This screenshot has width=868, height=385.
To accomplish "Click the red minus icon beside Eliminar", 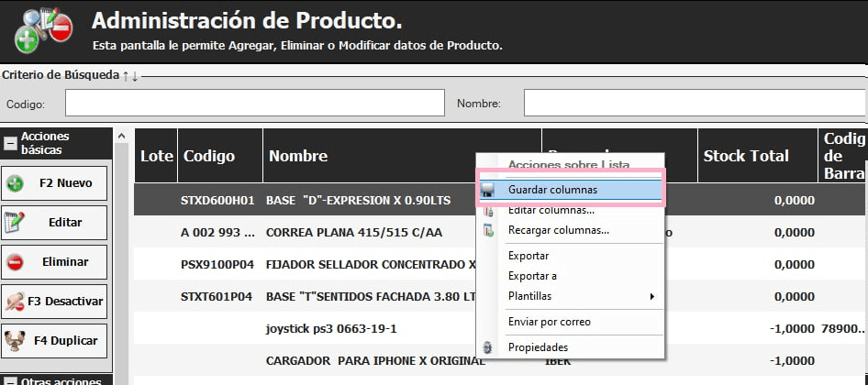I will pos(16,262).
